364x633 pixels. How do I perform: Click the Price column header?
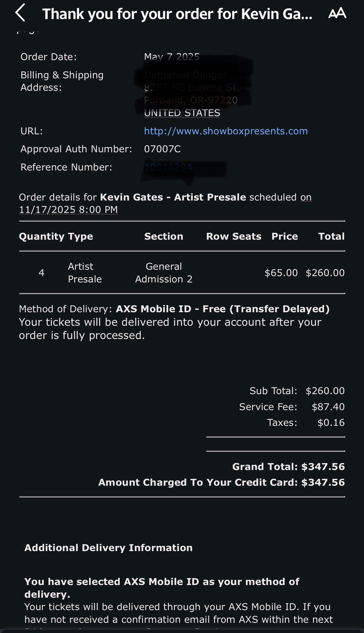(x=285, y=236)
